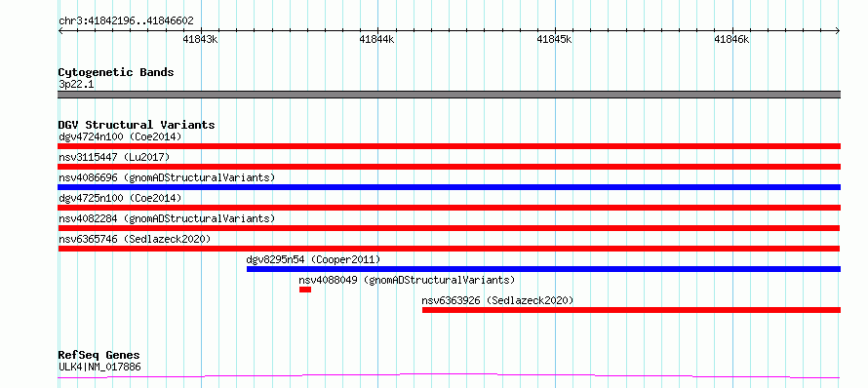Click the 41846k ruler position

click(x=731, y=39)
